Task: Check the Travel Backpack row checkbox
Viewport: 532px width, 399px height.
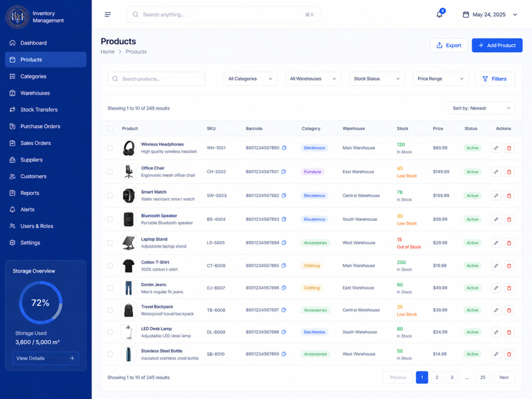Action: [x=110, y=310]
